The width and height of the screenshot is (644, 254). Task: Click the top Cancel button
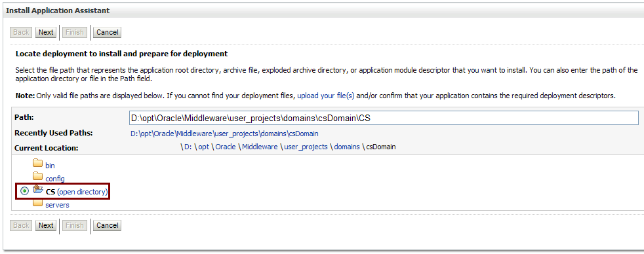coord(107,32)
